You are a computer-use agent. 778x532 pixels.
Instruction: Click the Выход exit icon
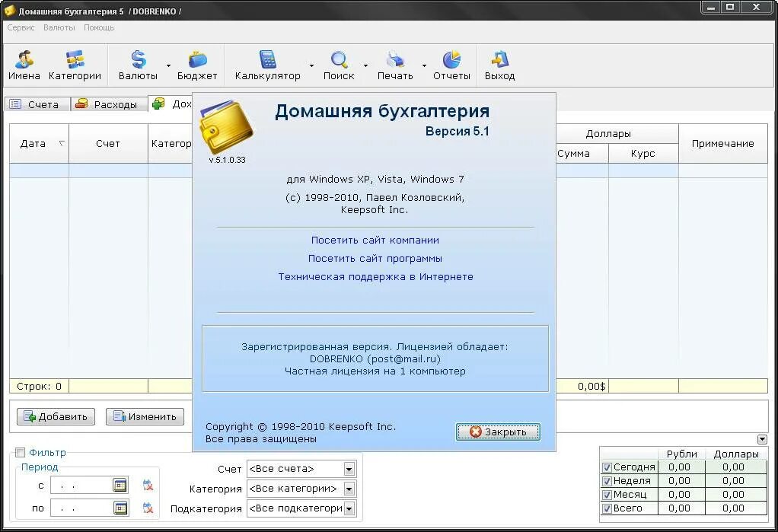[499, 65]
